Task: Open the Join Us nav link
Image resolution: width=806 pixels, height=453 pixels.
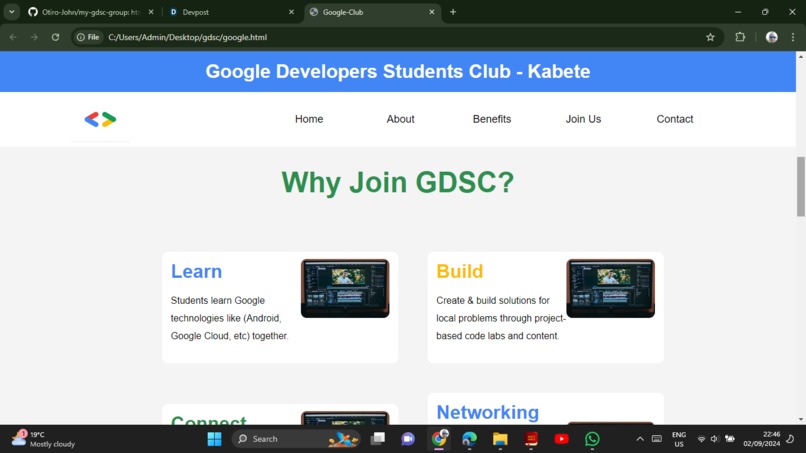Action: pos(583,119)
